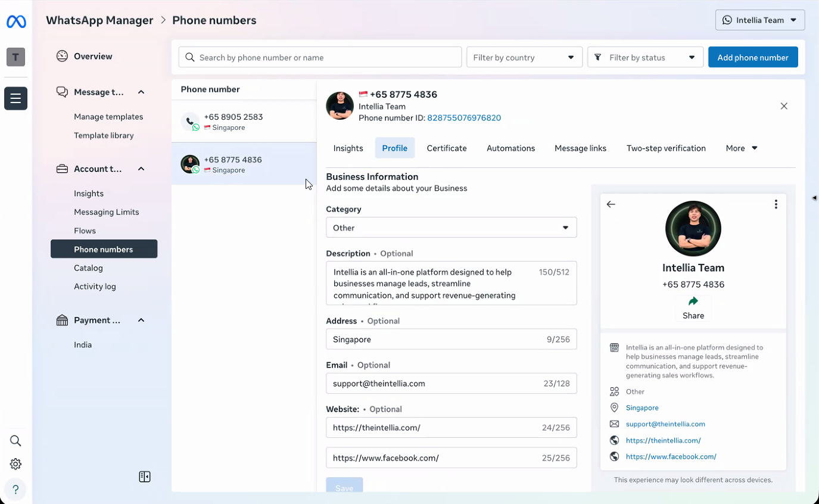The height and width of the screenshot is (504, 819).
Task: Click the Share arrow in preview
Action: (693, 301)
